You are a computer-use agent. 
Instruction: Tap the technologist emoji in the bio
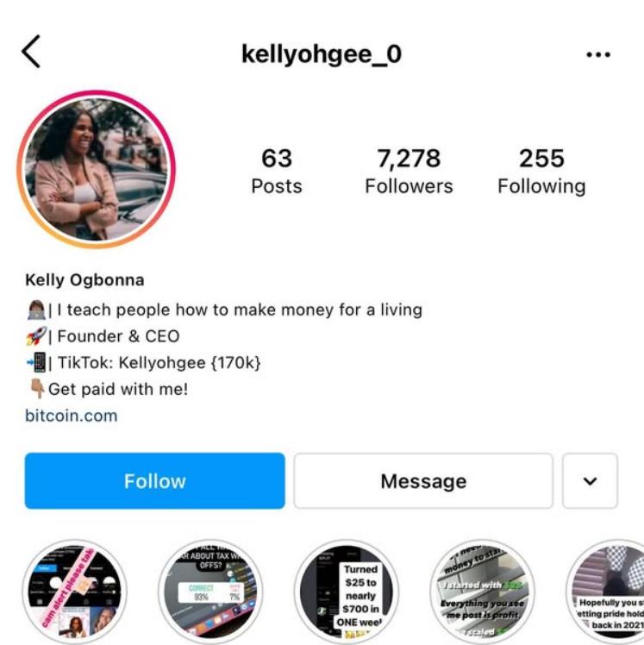tap(36, 310)
